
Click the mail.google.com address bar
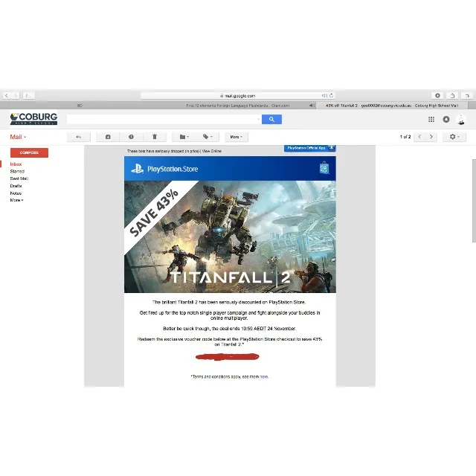tap(238, 96)
